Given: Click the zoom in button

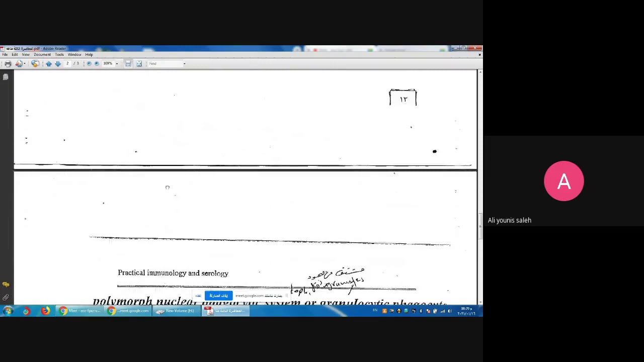Looking at the screenshot, I should [97, 63].
